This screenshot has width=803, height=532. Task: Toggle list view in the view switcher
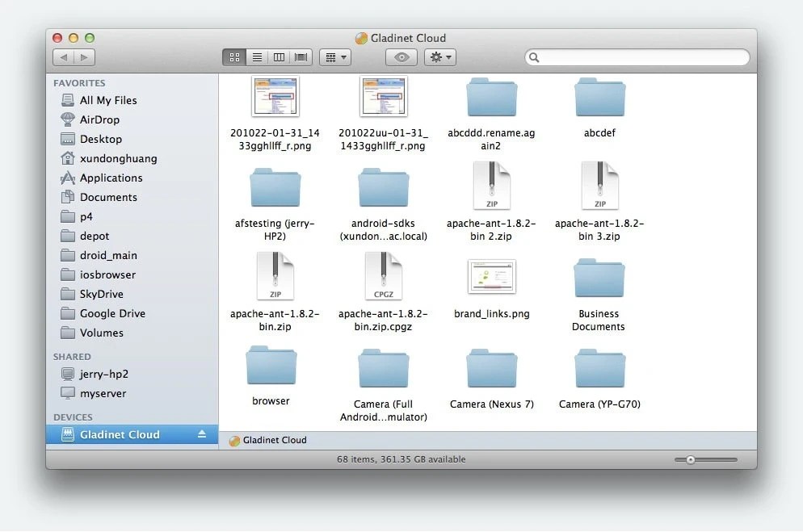[256, 57]
